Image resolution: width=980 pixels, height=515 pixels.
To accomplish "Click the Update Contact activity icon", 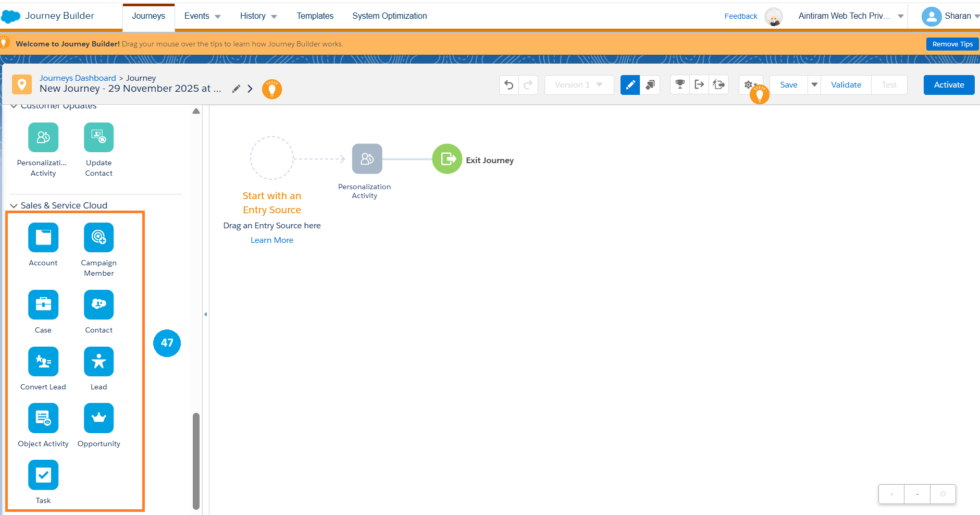I will (98, 138).
